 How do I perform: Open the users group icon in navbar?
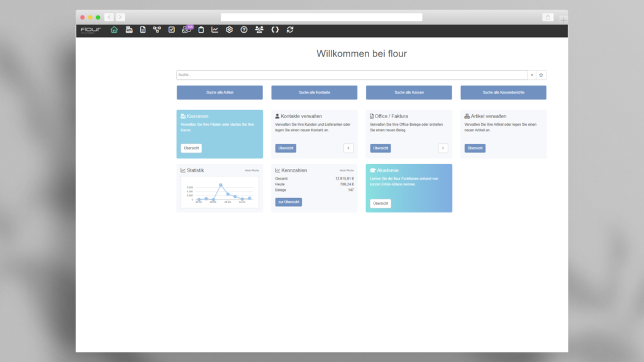click(x=259, y=30)
